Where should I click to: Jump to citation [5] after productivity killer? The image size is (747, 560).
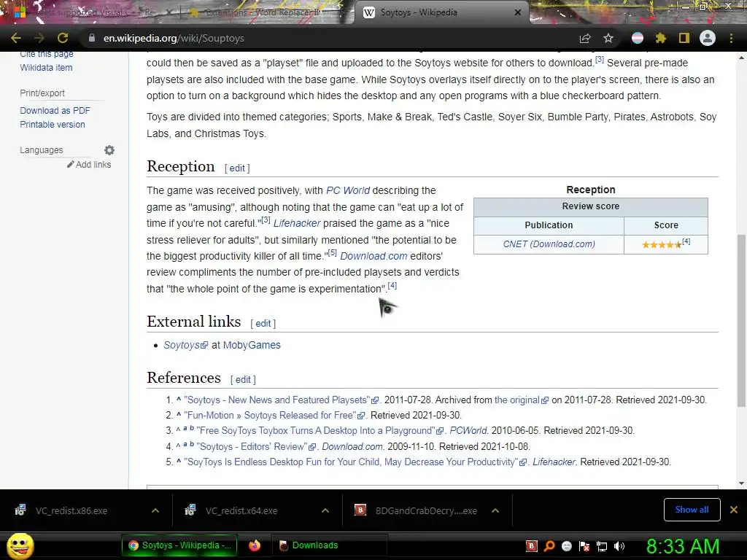333,253
